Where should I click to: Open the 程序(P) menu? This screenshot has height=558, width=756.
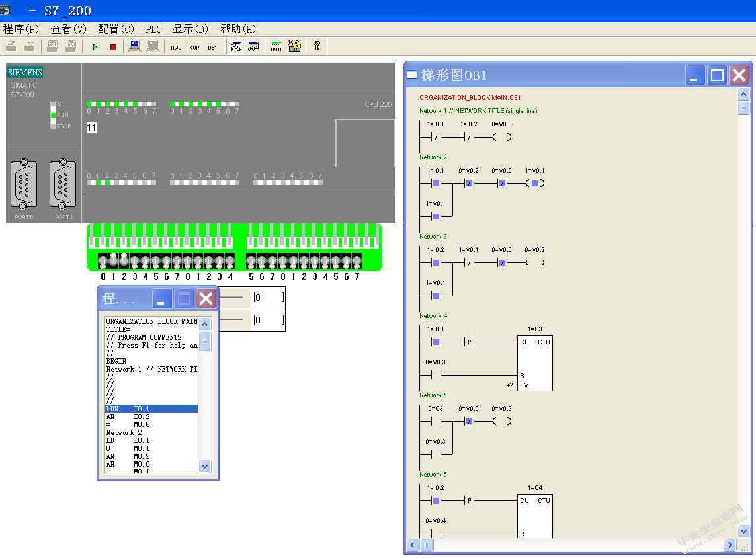[21, 29]
